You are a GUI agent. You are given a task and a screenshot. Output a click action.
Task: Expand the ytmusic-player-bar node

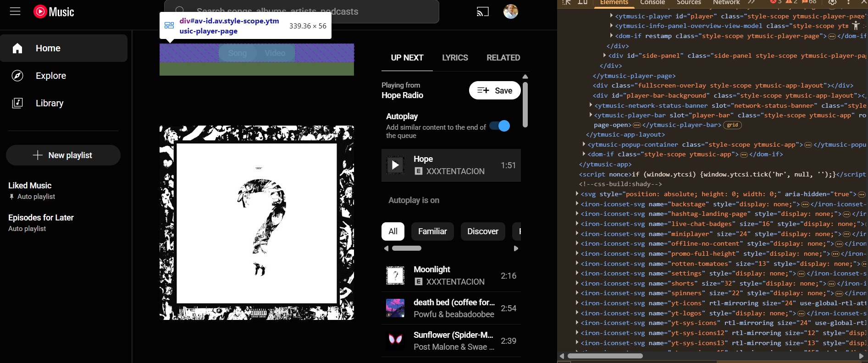click(x=591, y=115)
